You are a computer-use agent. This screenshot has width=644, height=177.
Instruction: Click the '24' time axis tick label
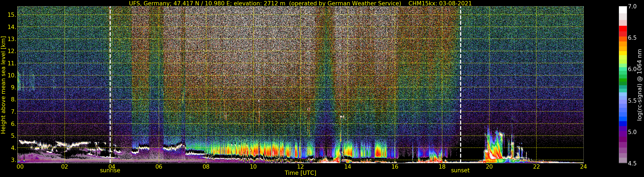point(583,166)
